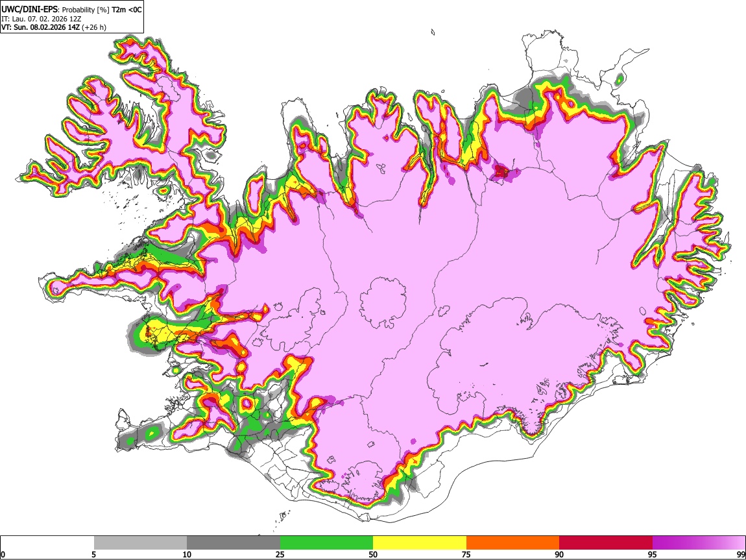Click the white 0-5 legend swatch

click(x=47, y=542)
